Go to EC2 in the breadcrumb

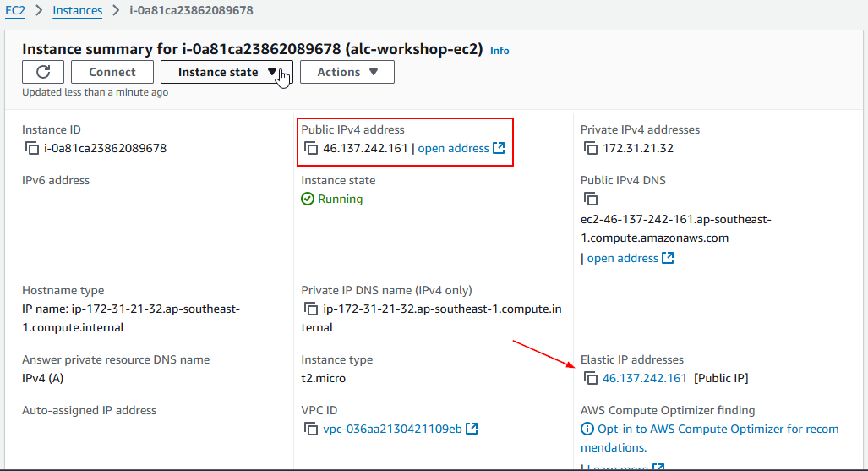(13, 11)
